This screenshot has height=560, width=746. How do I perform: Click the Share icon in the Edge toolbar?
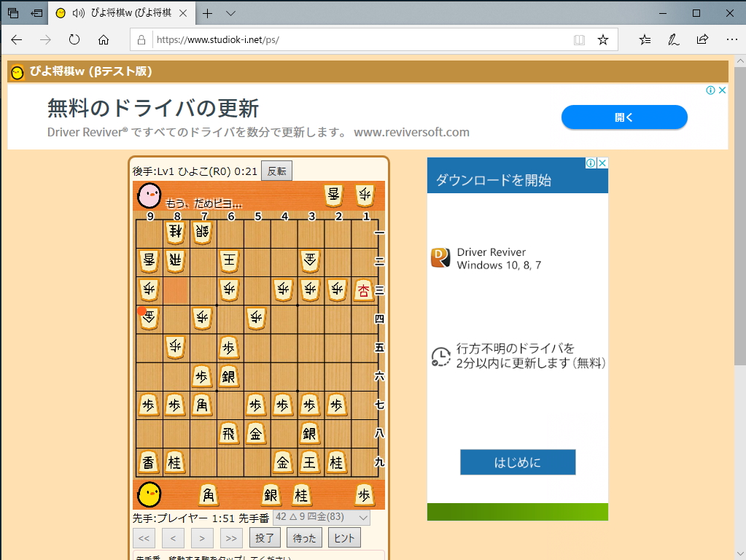pyautogui.click(x=702, y=39)
